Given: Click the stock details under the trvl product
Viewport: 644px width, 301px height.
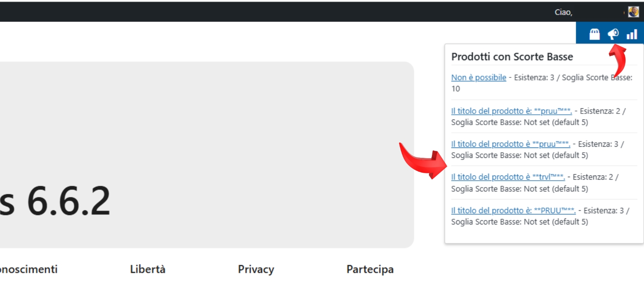Looking at the screenshot, I should 519,189.
